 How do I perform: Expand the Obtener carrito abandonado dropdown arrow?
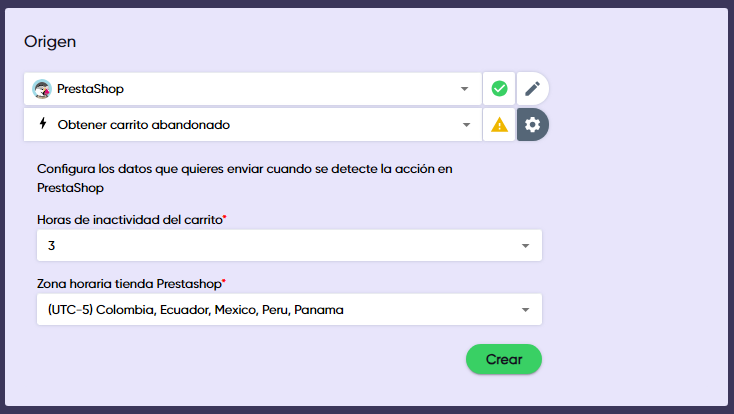(464, 125)
